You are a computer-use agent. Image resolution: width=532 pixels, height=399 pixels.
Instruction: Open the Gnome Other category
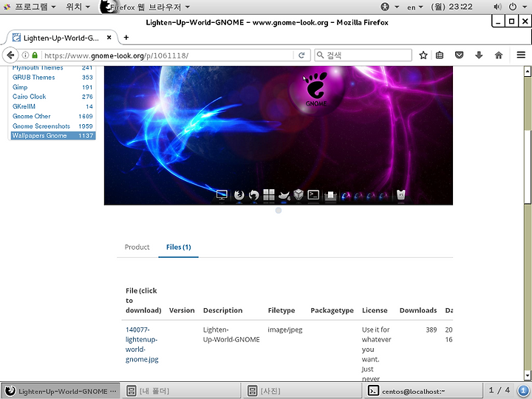coord(32,117)
